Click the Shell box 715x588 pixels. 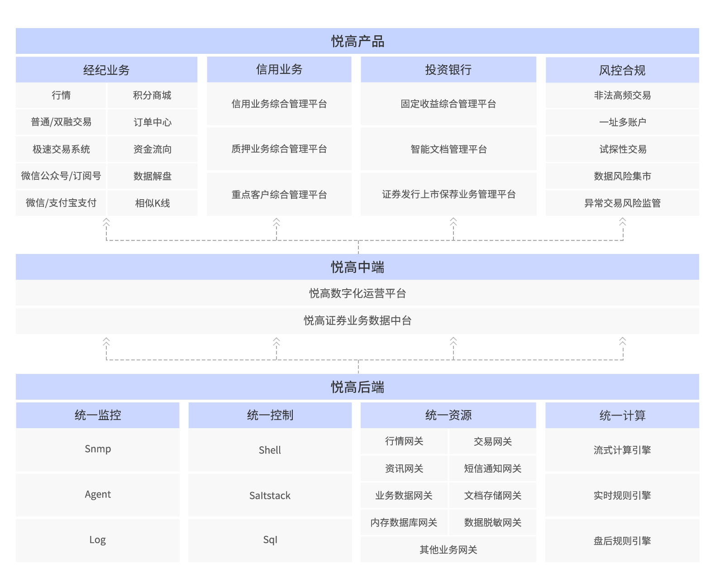[270, 449]
